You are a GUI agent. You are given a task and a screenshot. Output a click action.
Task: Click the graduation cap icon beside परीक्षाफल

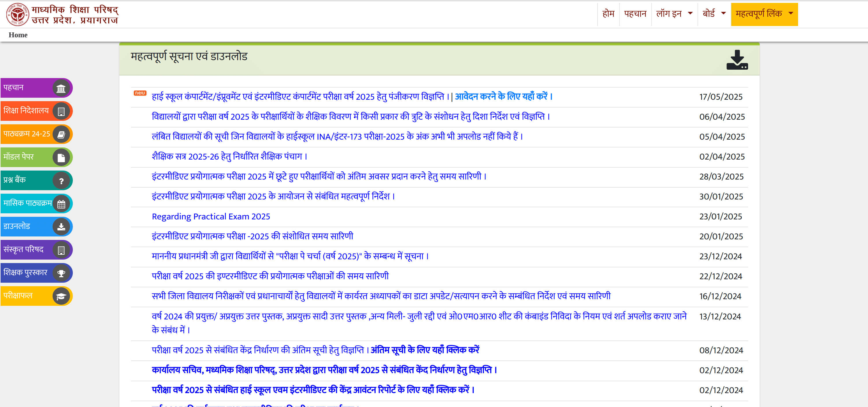[61, 296]
